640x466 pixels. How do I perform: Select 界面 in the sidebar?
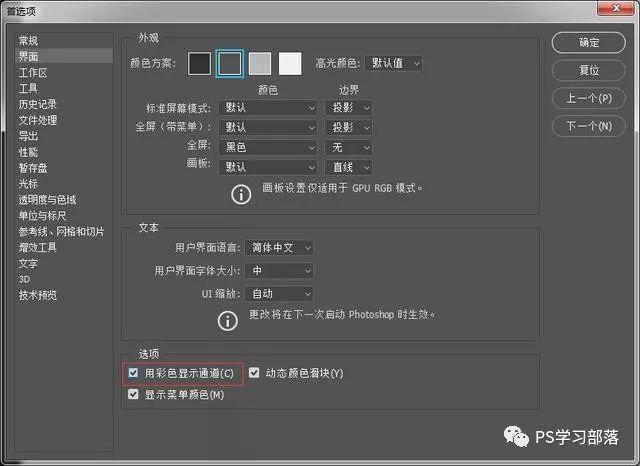pyautogui.click(x=64, y=56)
